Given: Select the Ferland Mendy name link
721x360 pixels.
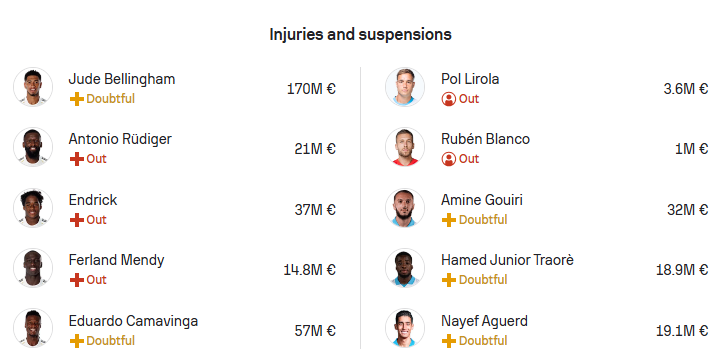Looking at the screenshot, I should pyautogui.click(x=116, y=260).
